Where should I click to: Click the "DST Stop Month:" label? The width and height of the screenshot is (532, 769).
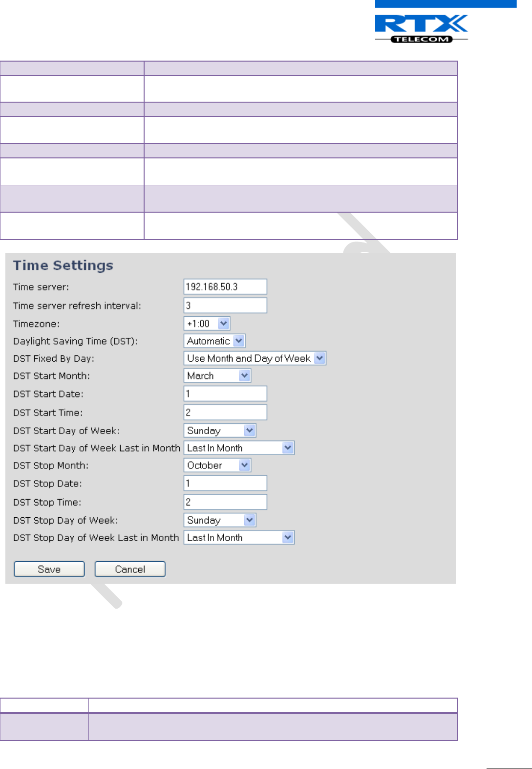(x=51, y=465)
